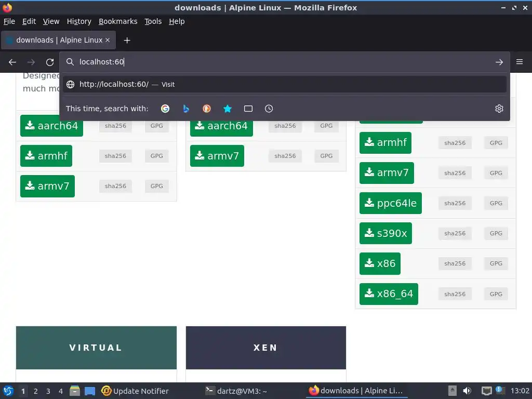Image resolution: width=532 pixels, height=399 pixels.
Task: Download armhf in right column
Action: pos(385,142)
